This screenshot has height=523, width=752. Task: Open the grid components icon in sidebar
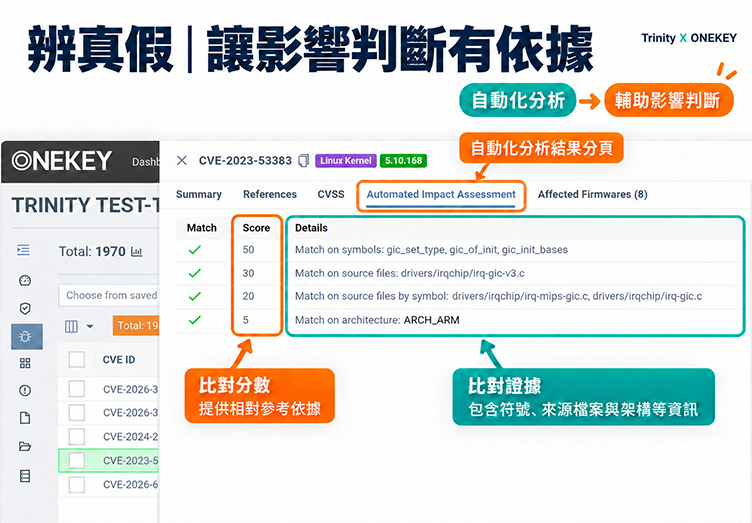[x=25, y=363]
